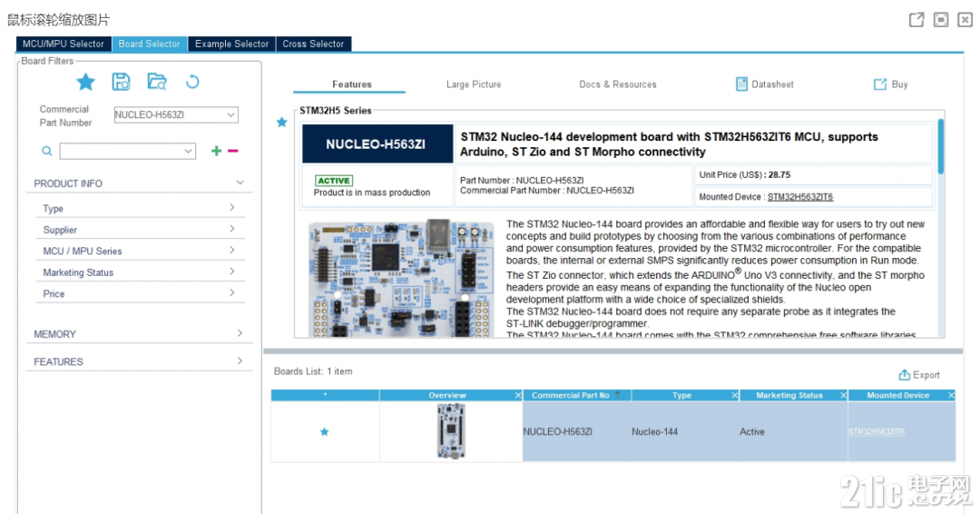980x514 pixels.
Task: Click the Unit Price (US$) 28.75 text
Action: [744, 174]
